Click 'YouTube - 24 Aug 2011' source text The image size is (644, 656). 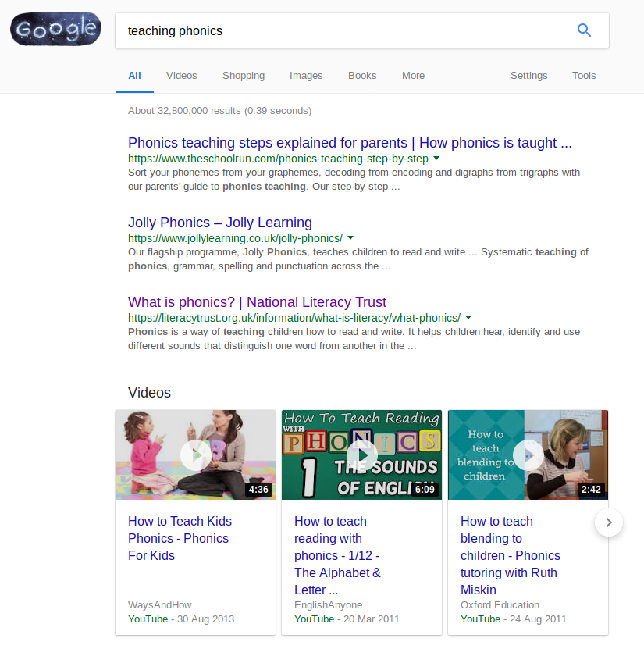point(514,619)
